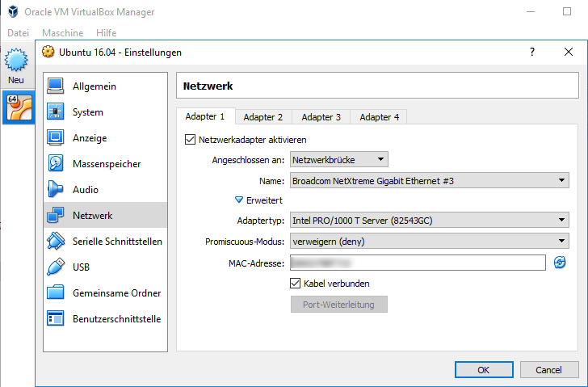The height and width of the screenshot is (387, 588).
Task: Select the Benutzerschnittstelle window icon
Action: pos(56,319)
